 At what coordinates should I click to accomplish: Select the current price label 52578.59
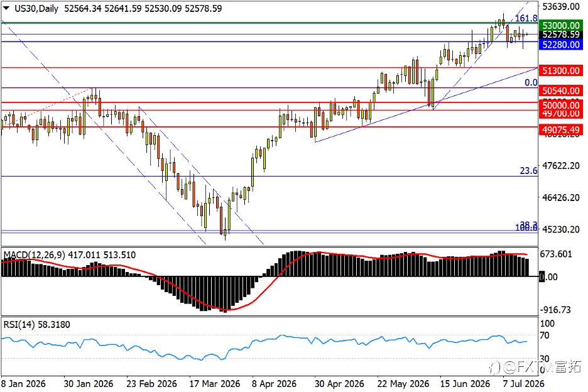click(x=561, y=35)
